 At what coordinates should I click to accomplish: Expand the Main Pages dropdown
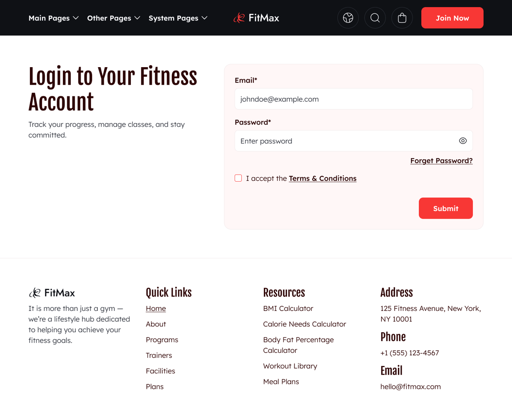tap(53, 18)
